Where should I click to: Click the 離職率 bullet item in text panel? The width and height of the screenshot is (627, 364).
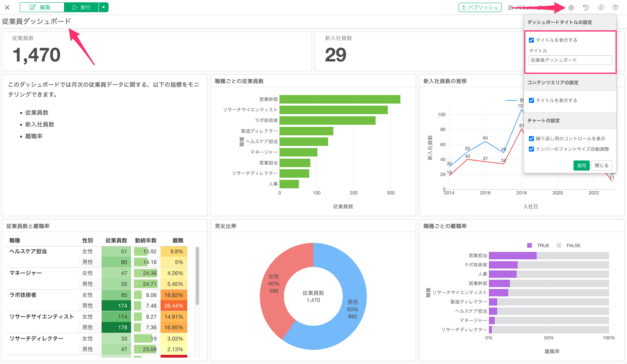(x=34, y=136)
